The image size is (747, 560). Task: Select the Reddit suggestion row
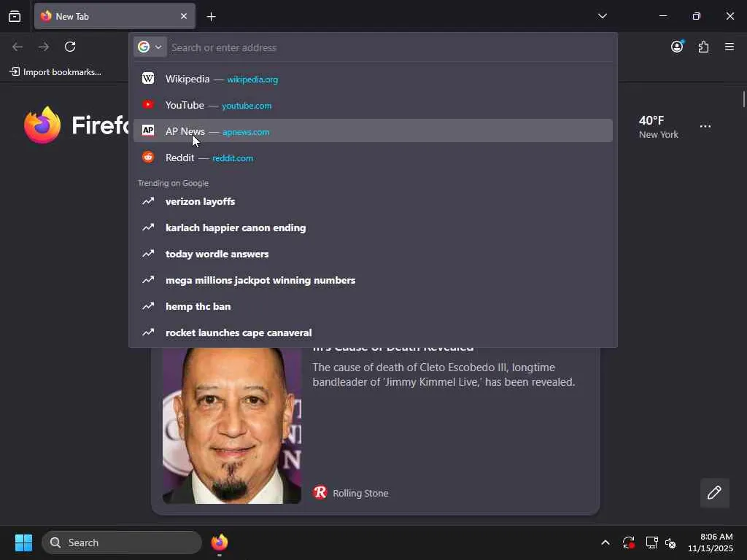[x=373, y=157]
